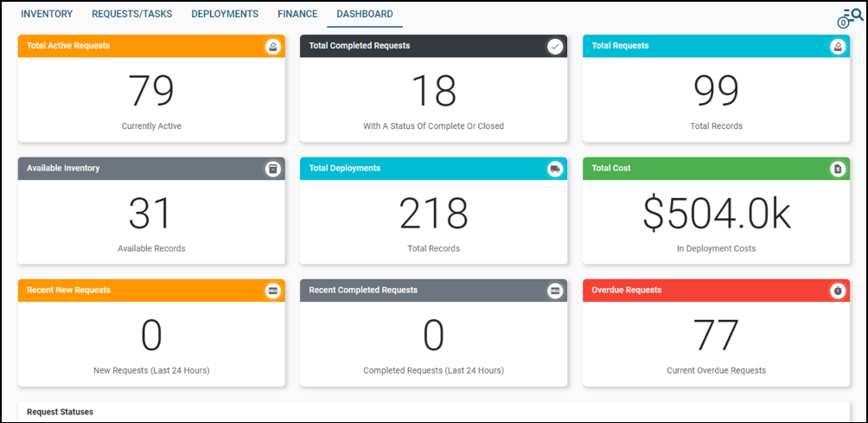868x423 pixels.
Task: Click the 77 overdue requests count
Action: pyautogui.click(x=716, y=336)
